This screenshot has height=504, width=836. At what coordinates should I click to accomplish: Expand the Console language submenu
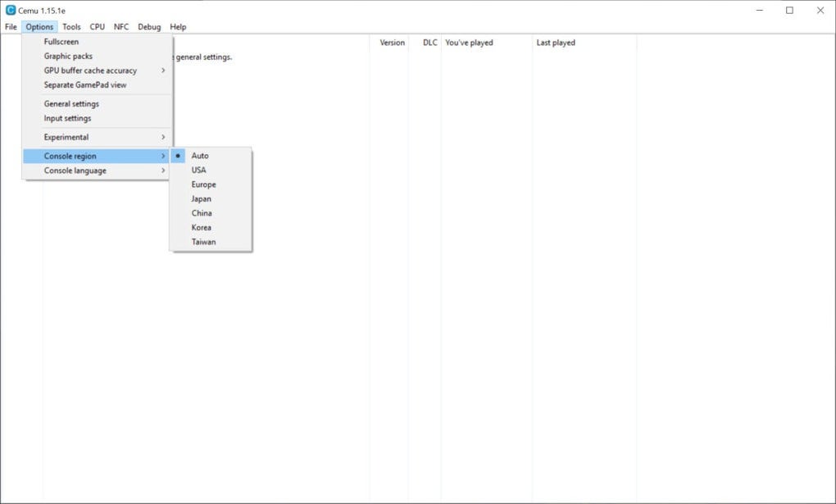point(98,170)
